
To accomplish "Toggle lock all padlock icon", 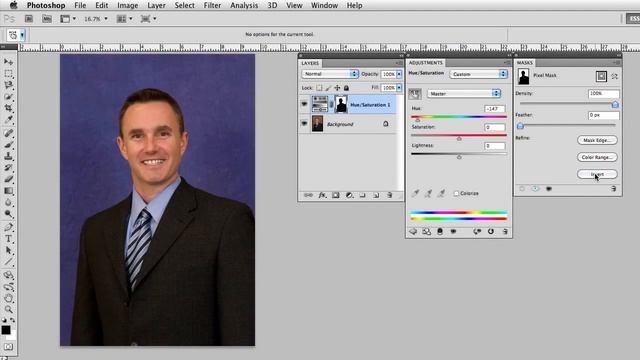I will point(346,88).
